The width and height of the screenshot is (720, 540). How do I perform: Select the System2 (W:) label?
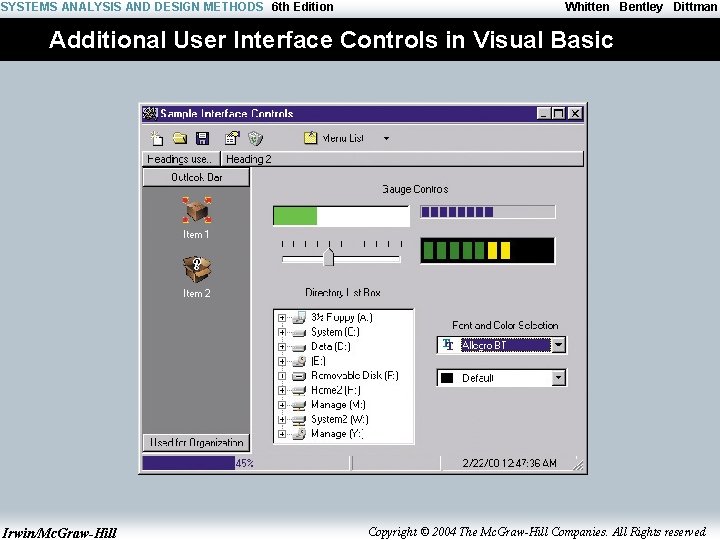click(340, 419)
